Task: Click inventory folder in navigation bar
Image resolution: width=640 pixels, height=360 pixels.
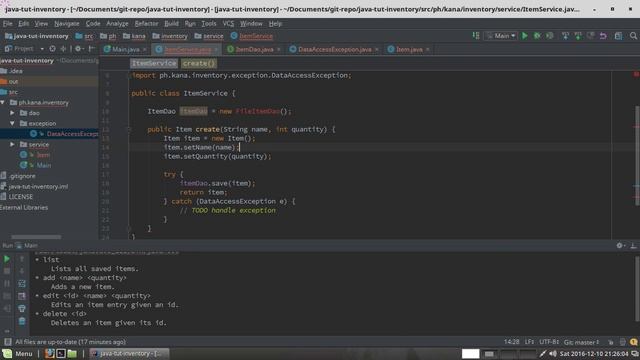Action: click(x=170, y=36)
